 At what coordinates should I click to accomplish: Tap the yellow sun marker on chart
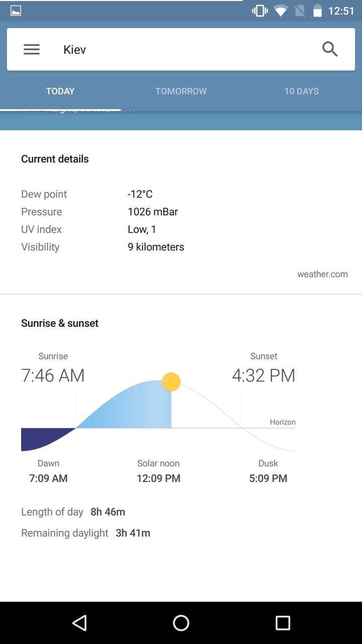tap(171, 382)
